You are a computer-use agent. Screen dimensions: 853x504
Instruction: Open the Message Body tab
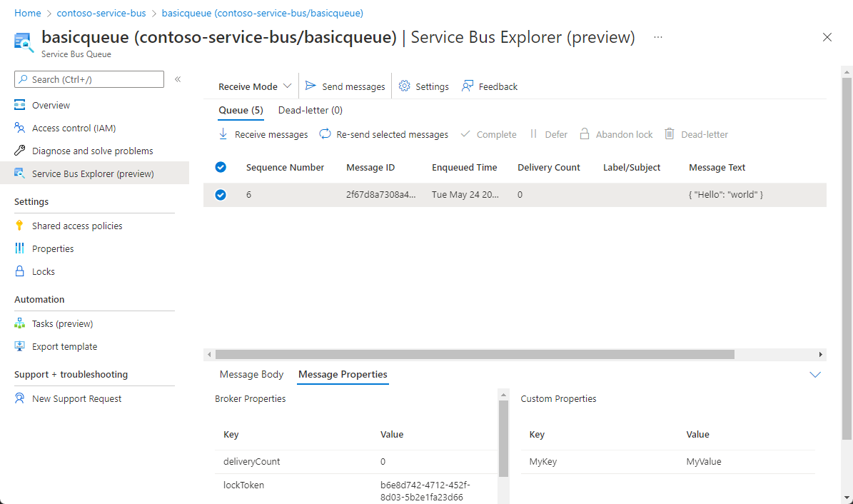(x=251, y=375)
